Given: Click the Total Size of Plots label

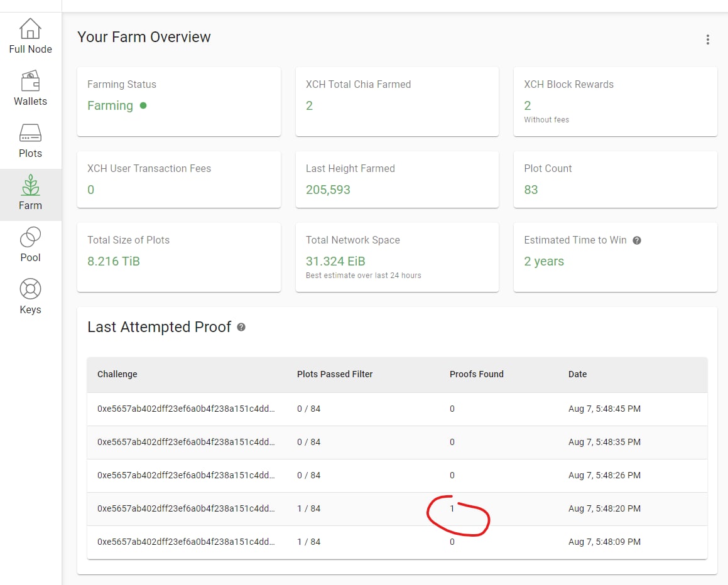Looking at the screenshot, I should pyautogui.click(x=128, y=240).
